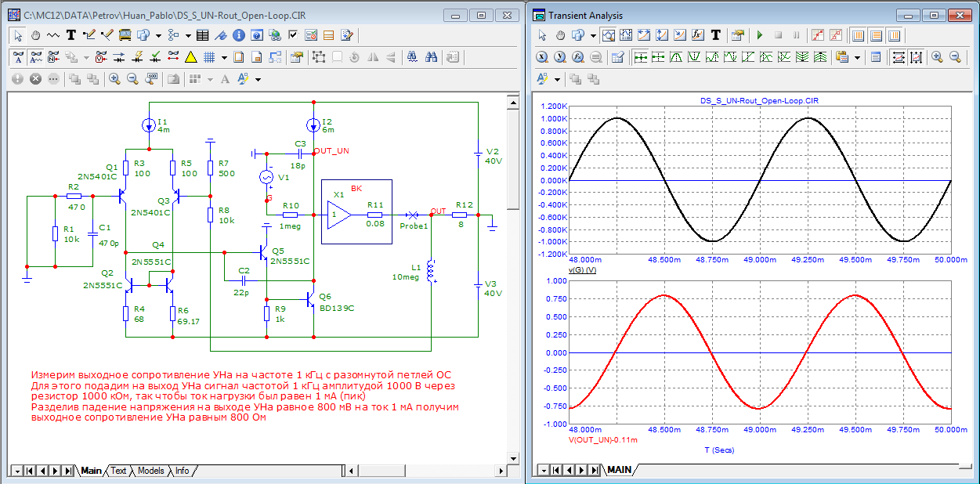
Task: Open the Models tab at the bottom
Action: tap(150, 471)
